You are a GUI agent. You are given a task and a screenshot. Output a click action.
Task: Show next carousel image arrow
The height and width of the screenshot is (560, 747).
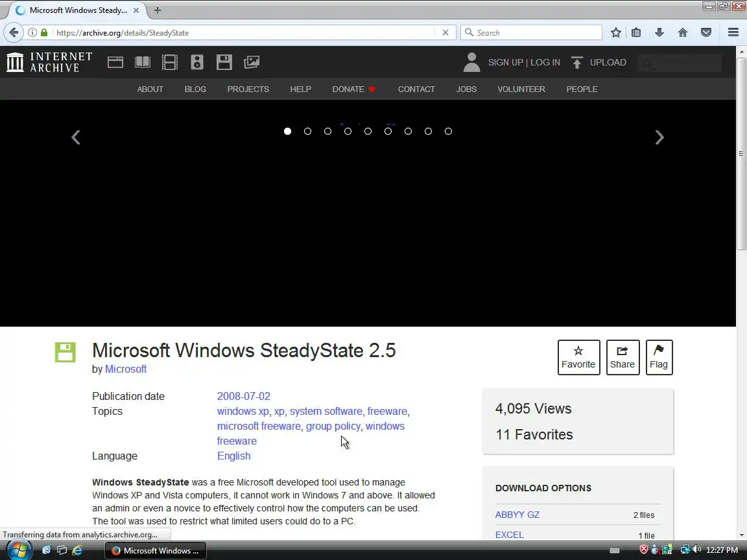click(659, 137)
